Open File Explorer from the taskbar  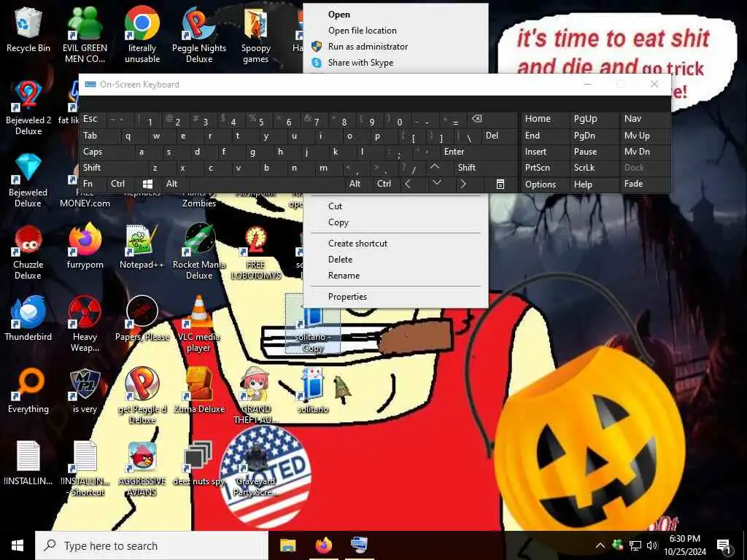point(287,545)
